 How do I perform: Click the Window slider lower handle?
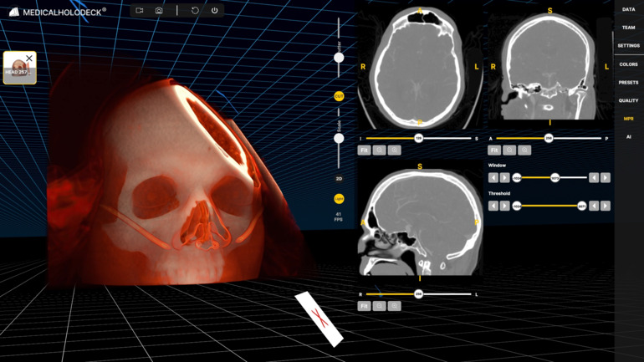517,178
